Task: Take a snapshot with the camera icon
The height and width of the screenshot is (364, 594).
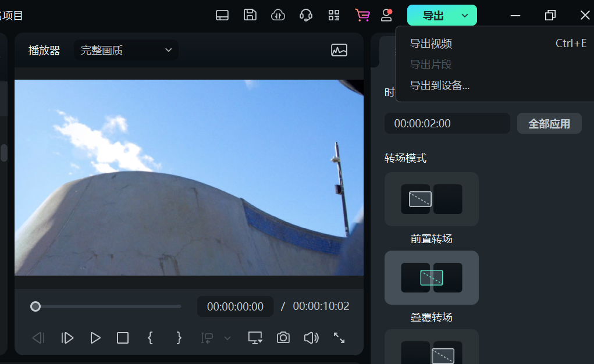Action: click(x=283, y=337)
